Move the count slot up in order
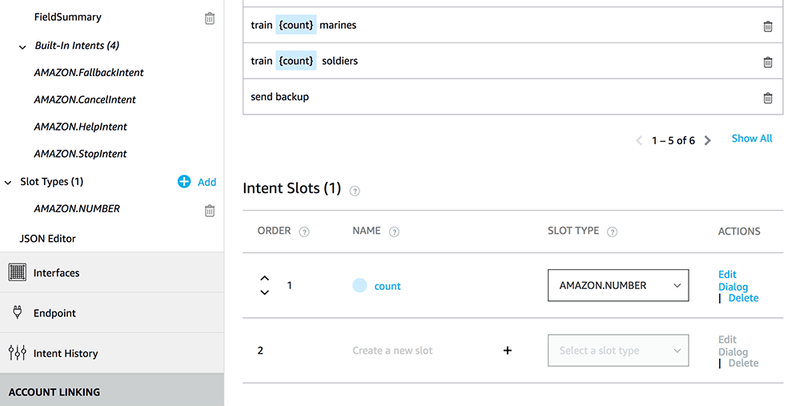The width and height of the screenshot is (800, 406). pyautogui.click(x=264, y=279)
